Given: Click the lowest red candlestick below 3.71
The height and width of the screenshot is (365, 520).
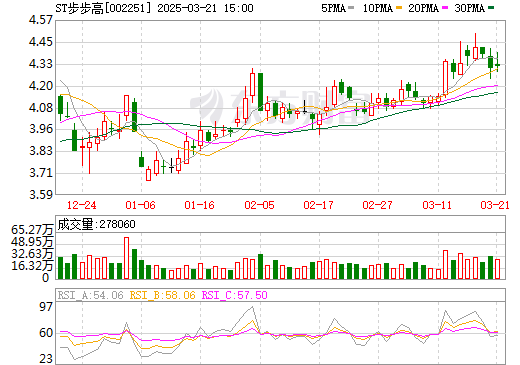Looking at the screenshot, I should pos(148,174).
